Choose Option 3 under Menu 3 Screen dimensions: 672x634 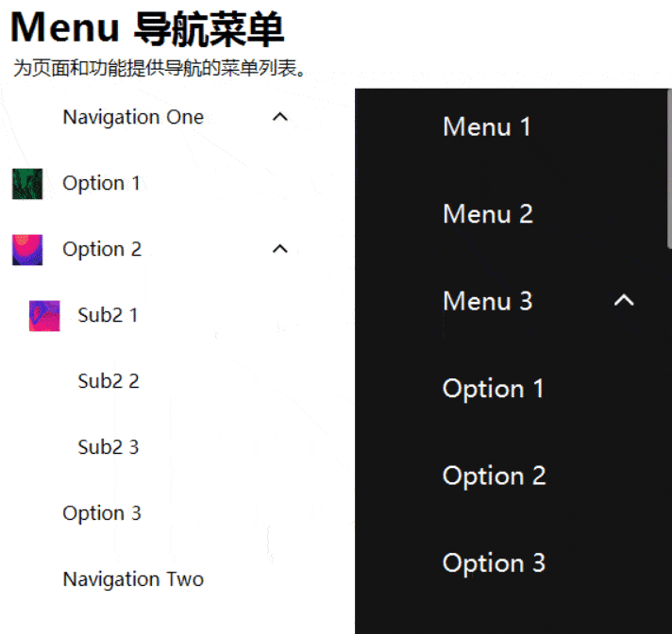[x=495, y=563]
